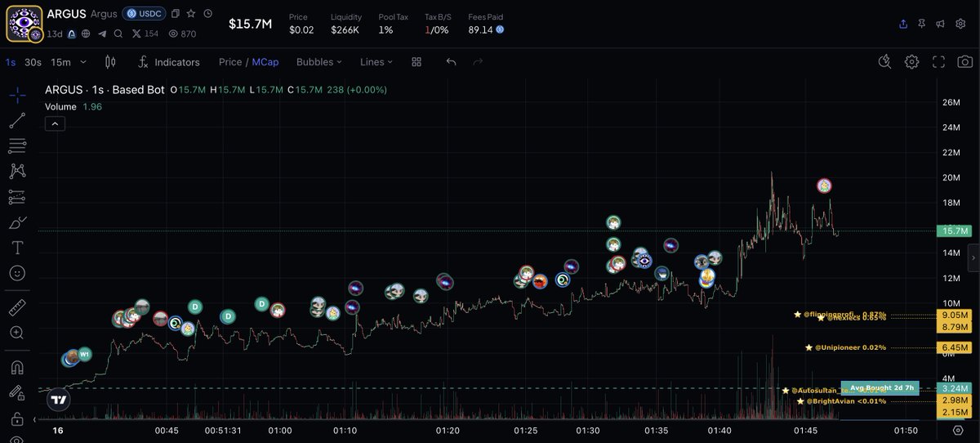Open the candlestick chart style selector

click(x=110, y=62)
